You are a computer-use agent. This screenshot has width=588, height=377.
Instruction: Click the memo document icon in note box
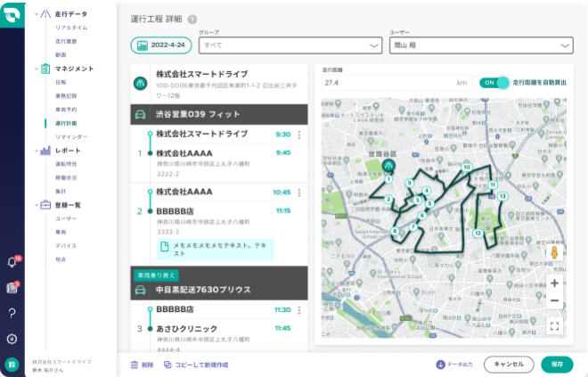click(164, 247)
